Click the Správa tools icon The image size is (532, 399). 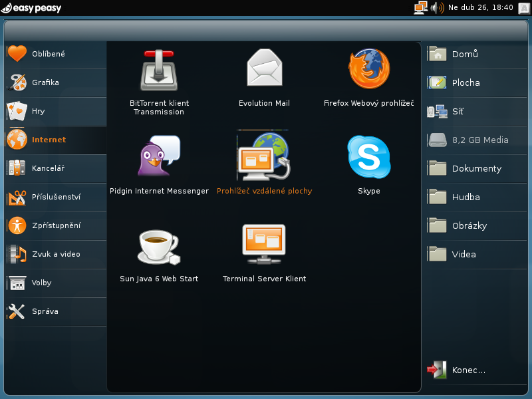coord(17,311)
